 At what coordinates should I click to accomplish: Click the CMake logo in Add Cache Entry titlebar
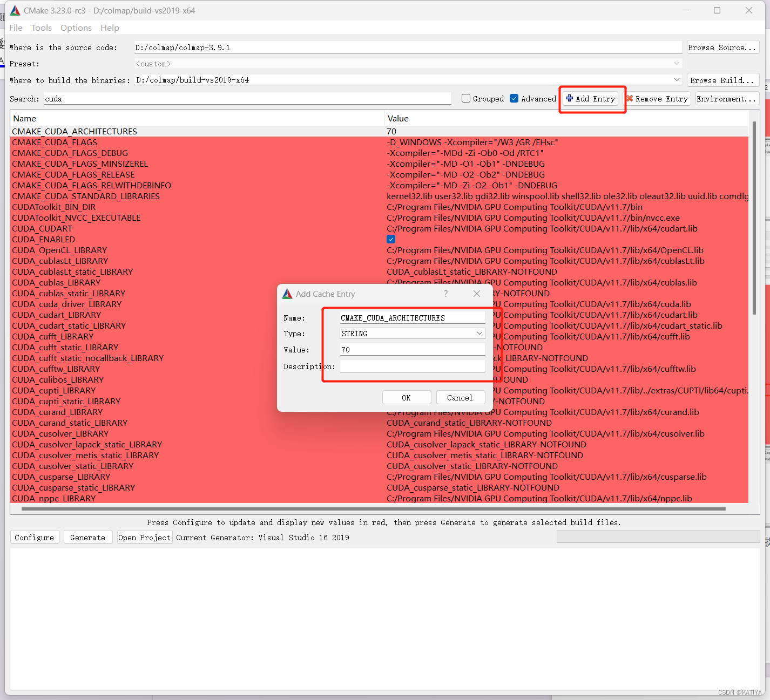[287, 294]
